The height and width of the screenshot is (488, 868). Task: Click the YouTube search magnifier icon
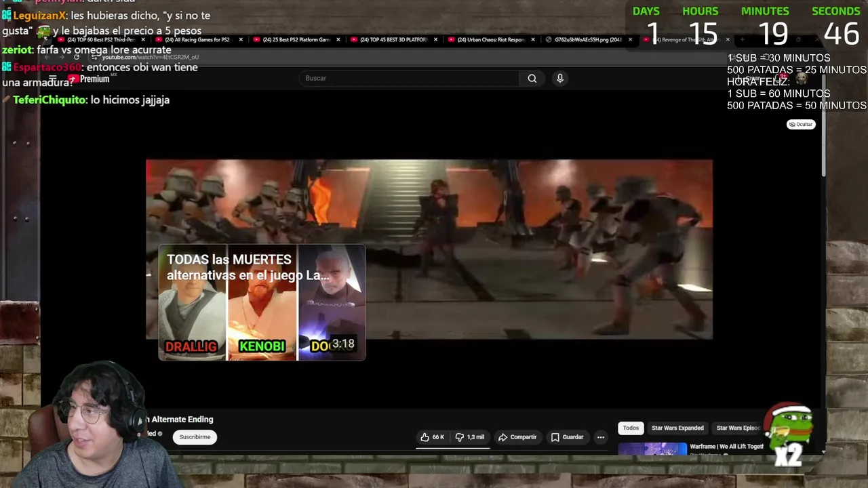pyautogui.click(x=532, y=78)
